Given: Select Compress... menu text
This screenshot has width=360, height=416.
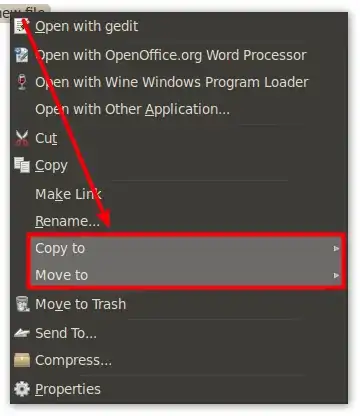Looking at the screenshot, I should pos(73,360).
